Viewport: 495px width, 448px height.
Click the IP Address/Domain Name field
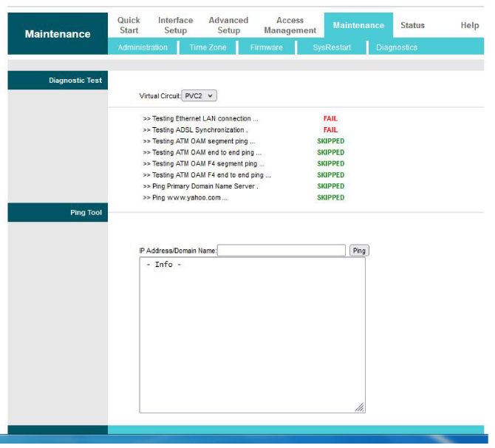point(281,251)
